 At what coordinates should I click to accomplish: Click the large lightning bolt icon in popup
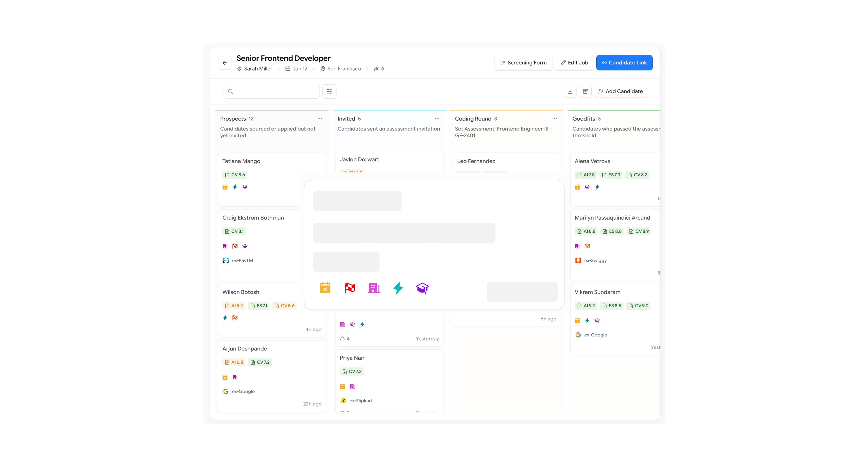pos(398,288)
